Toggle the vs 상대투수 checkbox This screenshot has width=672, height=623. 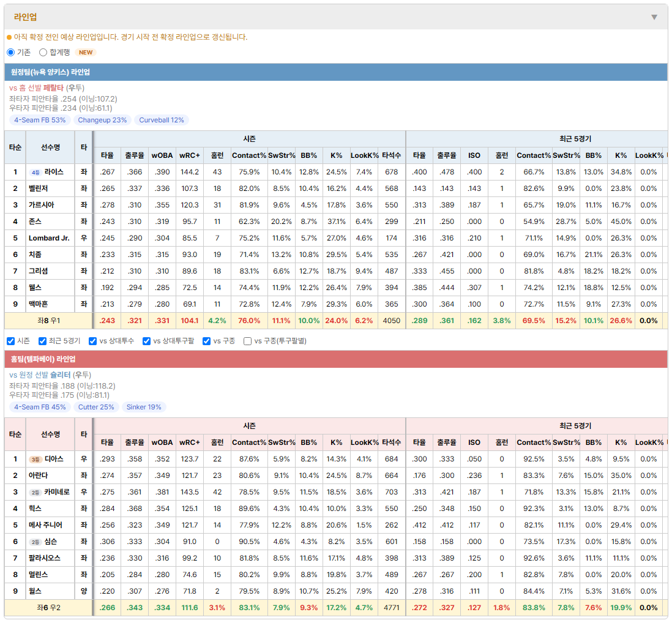click(92, 341)
